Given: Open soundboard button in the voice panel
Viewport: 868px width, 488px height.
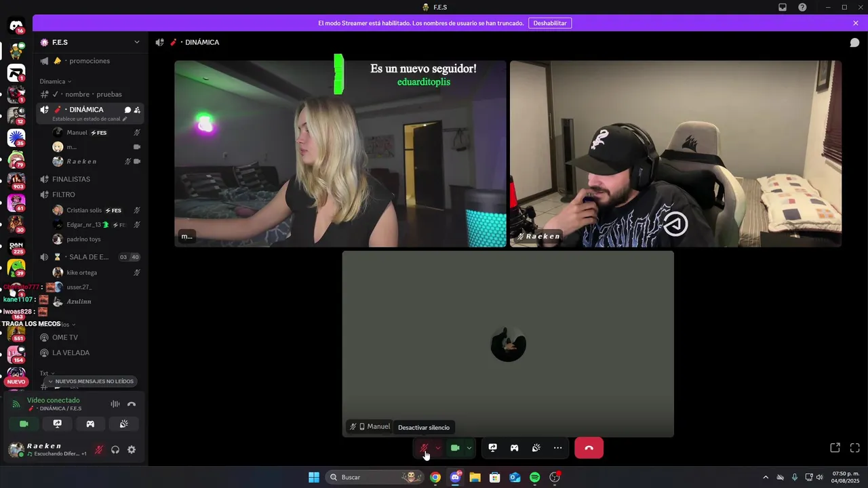Looking at the screenshot, I should click(x=123, y=424).
